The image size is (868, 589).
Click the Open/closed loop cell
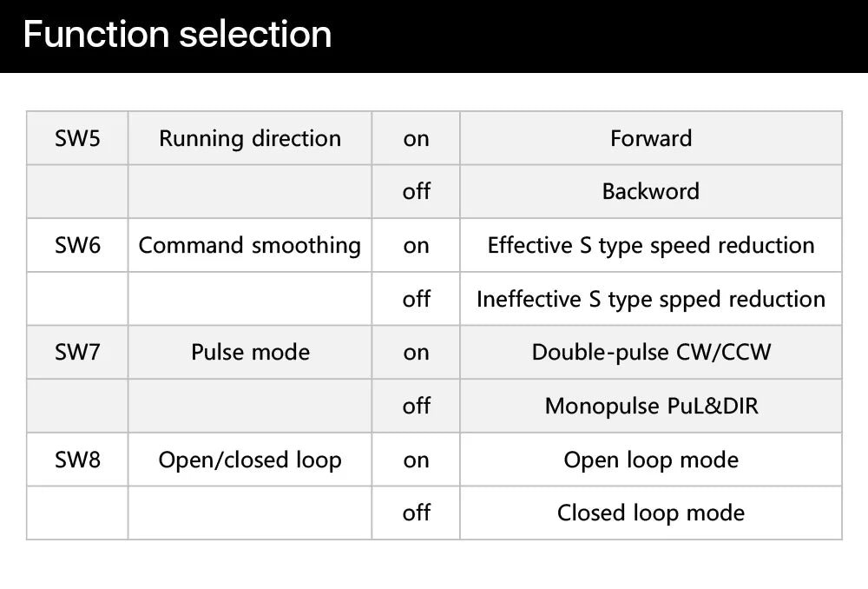pyautogui.click(x=250, y=460)
